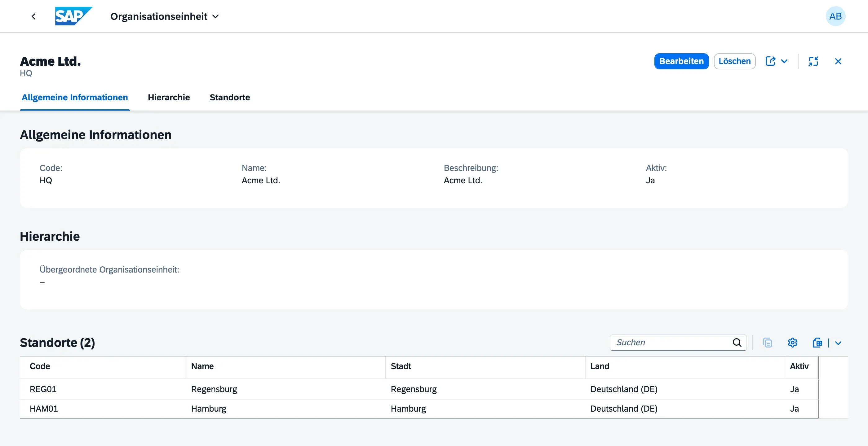The width and height of the screenshot is (868, 446).
Task: Click Deutschland (DE) in REG01 row
Action: 624,389
